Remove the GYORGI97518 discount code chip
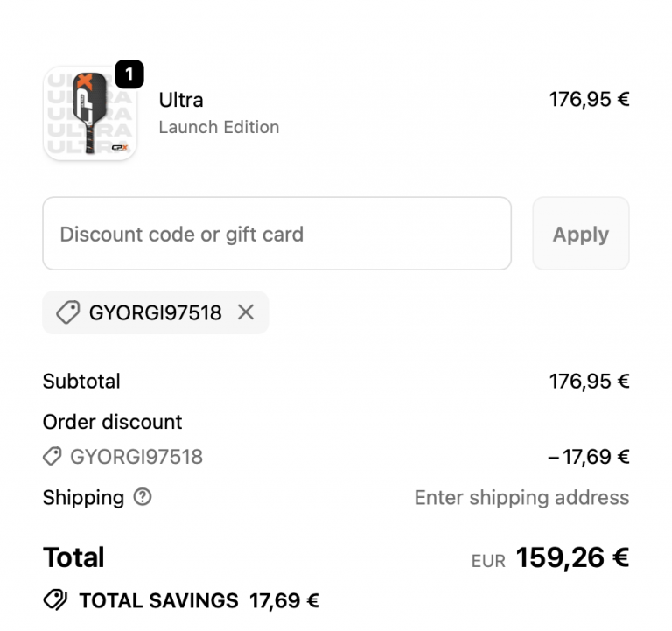Viewport: 672px width, 631px height. 246,312
